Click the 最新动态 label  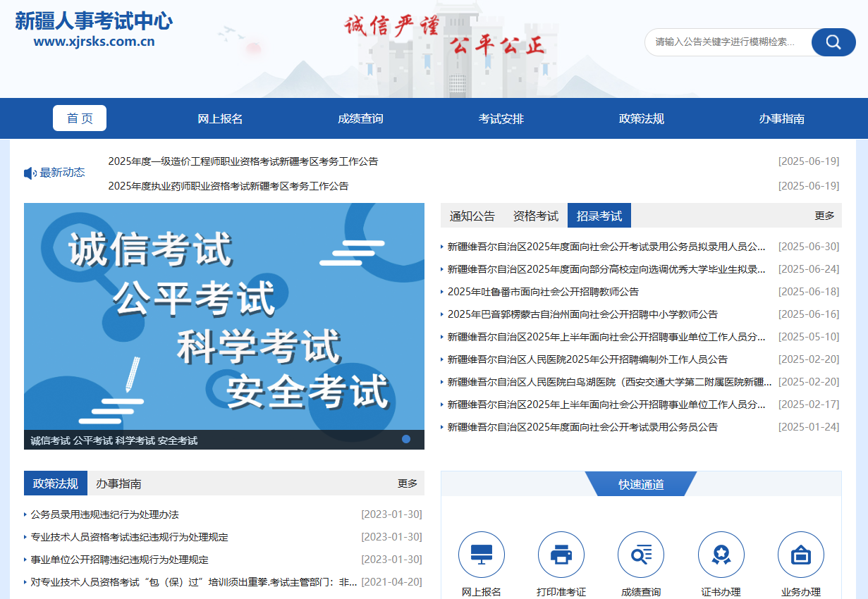[x=62, y=173]
